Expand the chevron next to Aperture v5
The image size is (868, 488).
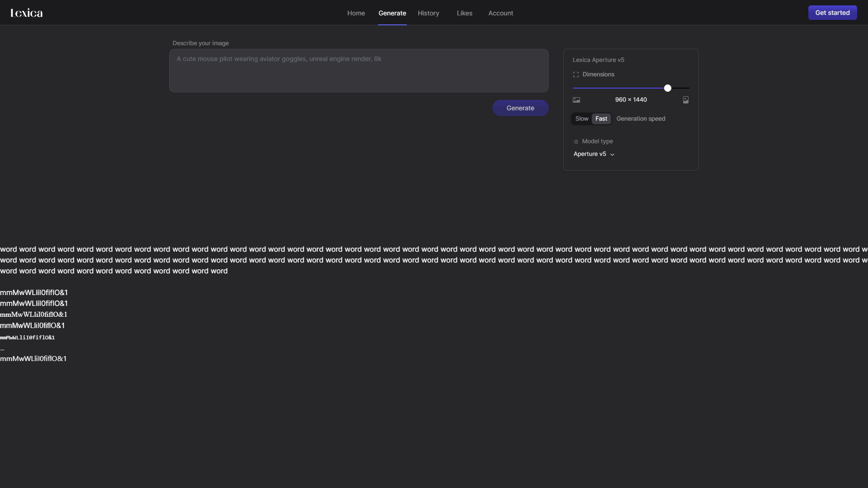613,155
